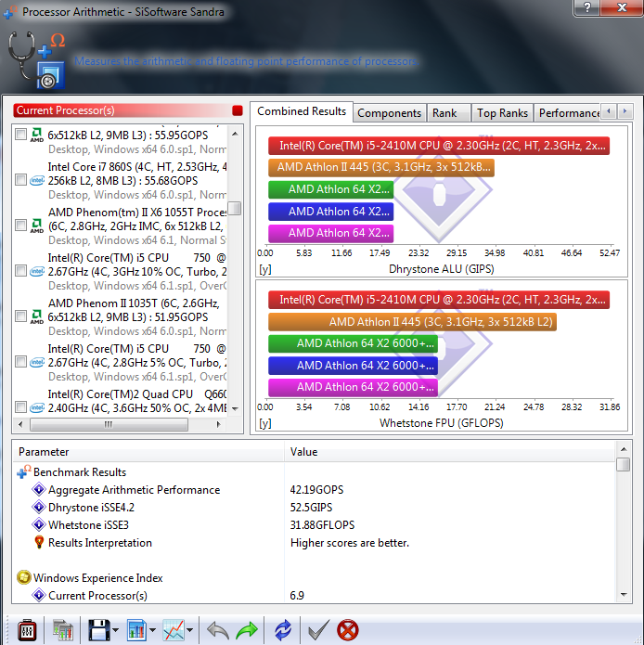Image resolution: width=644 pixels, height=645 pixels.
Task: Click the processor list horizontal scrollbar thumb
Action: point(109,424)
